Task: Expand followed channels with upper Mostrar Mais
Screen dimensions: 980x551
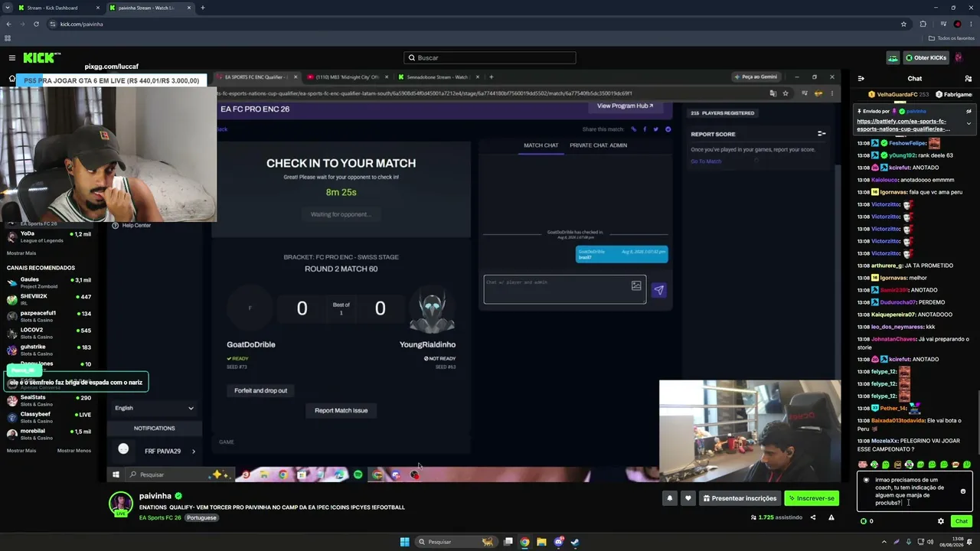Action: pos(21,253)
